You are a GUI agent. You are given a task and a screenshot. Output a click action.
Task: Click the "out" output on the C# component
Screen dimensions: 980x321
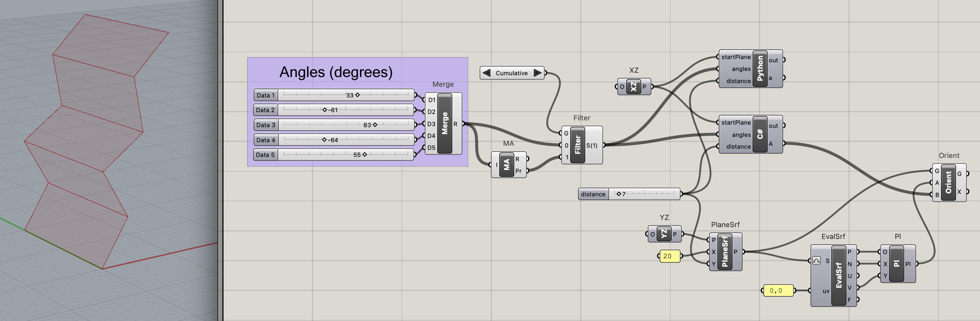[774, 125]
